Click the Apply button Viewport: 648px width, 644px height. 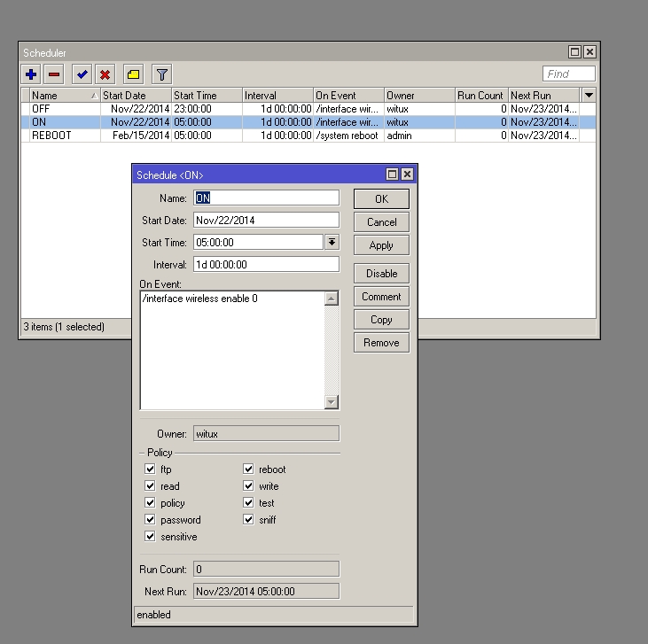[x=381, y=245]
